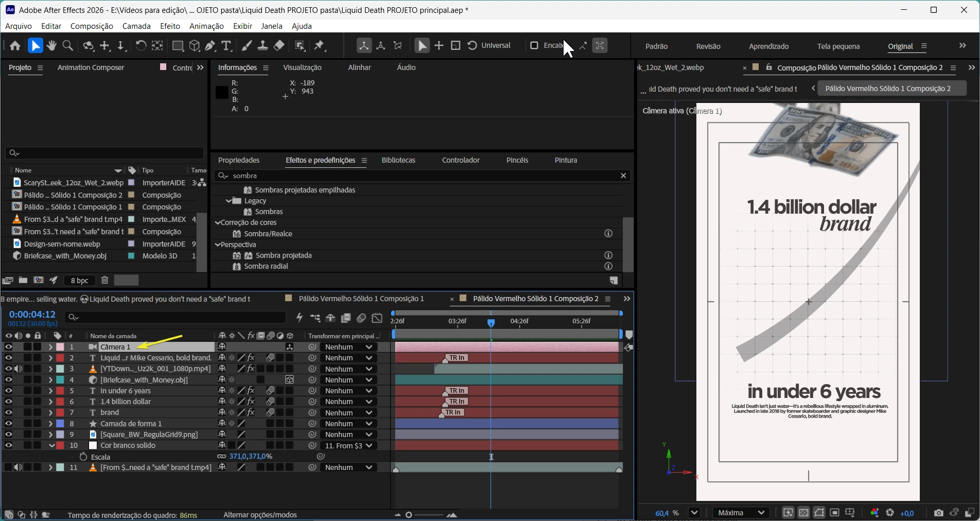The width and height of the screenshot is (980, 521).
Task: Open the Máxima resolution dropdown
Action: [741, 513]
